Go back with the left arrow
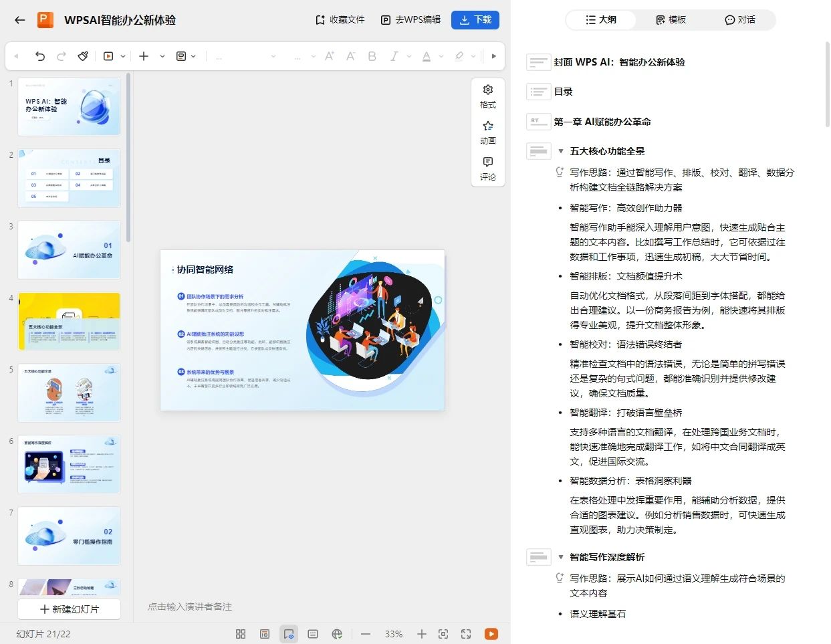 pos(20,20)
